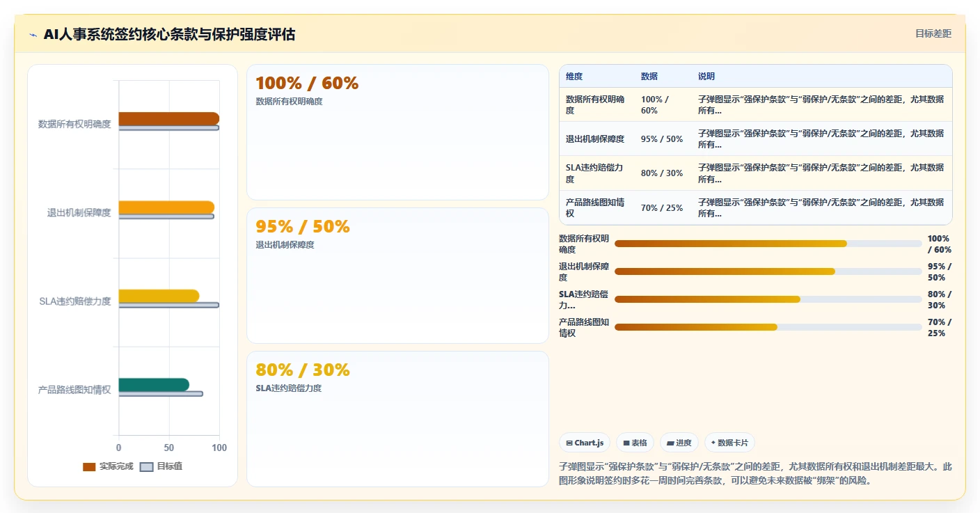Click the Chart.js chip
The height and width of the screenshot is (513, 980).
(585, 443)
